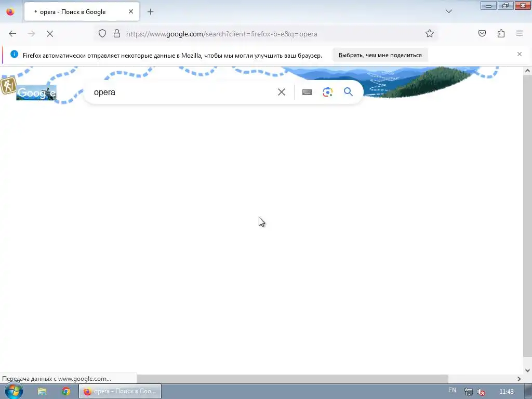The image size is (532, 399).
Task: Open a new tab
Action: click(x=150, y=12)
